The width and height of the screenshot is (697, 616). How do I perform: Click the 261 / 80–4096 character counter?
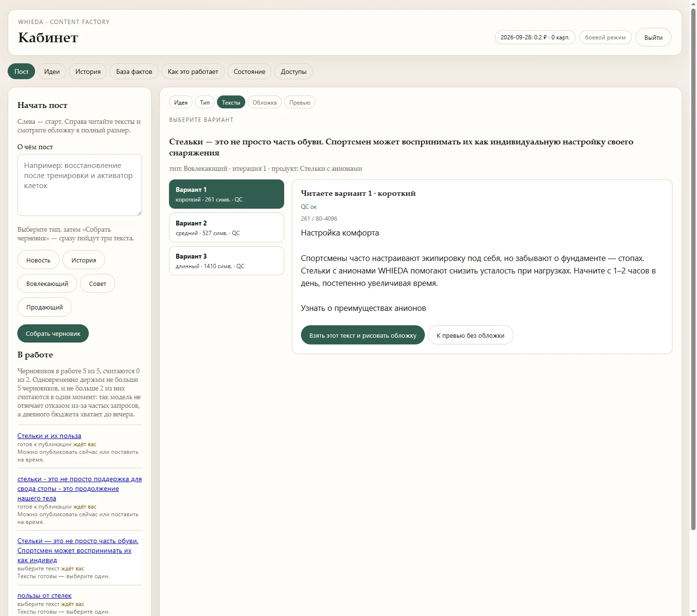click(319, 218)
